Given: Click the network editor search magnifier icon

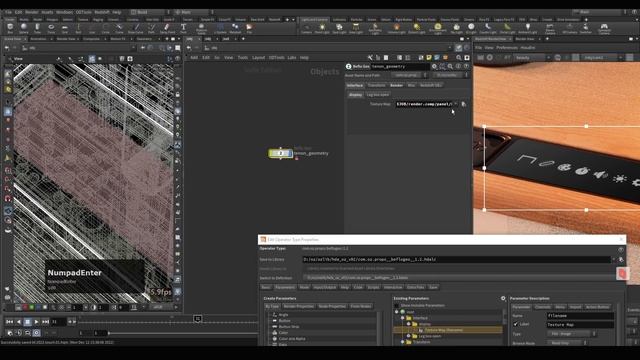Looking at the screenshot, I should 459,58.
